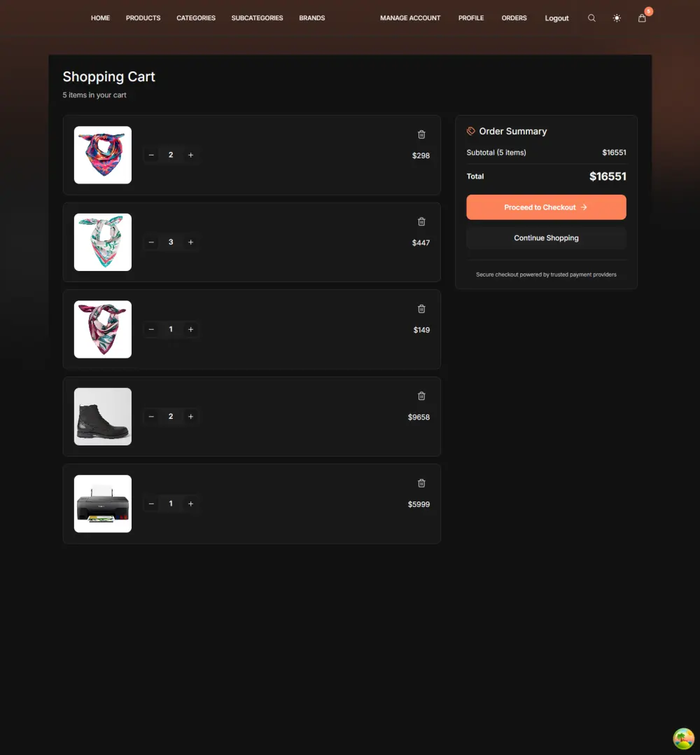Open the black boots thumbnail

(x=102, y=417)
